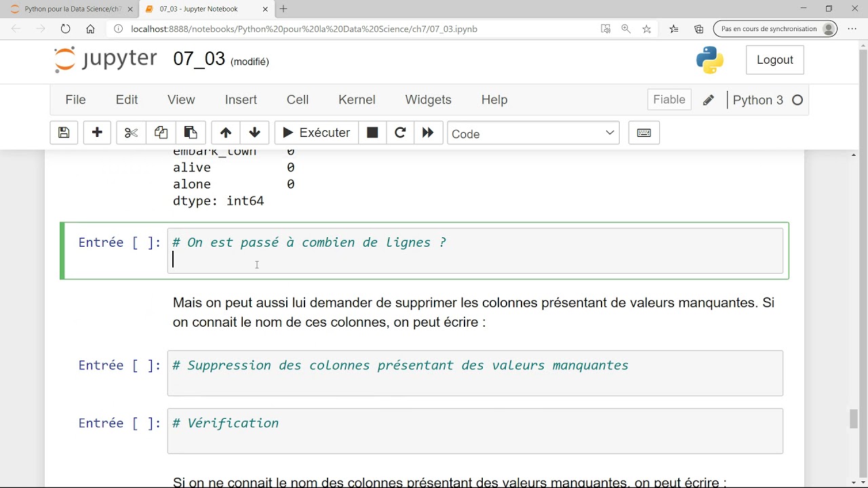The width and height of the screenshot is (868, 488).
Task: Open the profile sync status button
Action: point(775,29)
